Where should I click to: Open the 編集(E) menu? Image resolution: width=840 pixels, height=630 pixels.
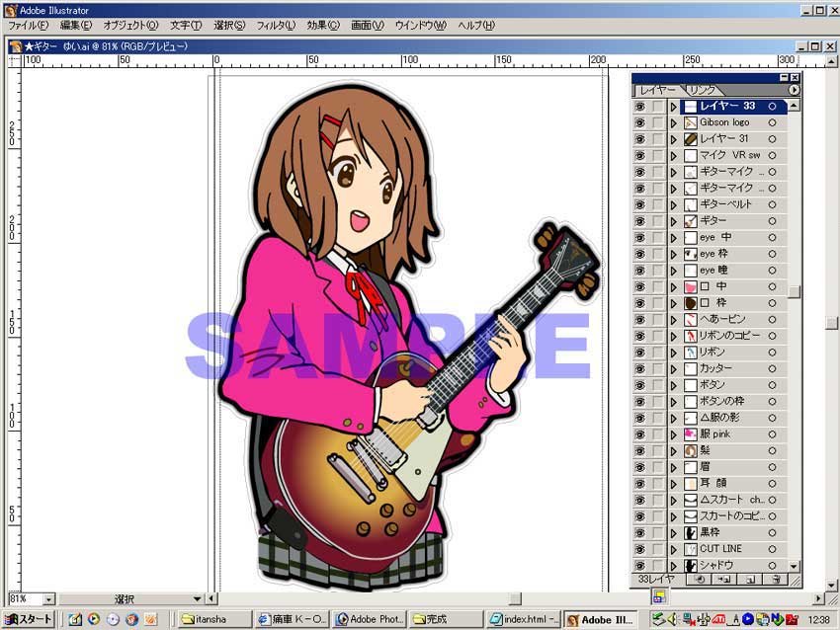tap(75, 25)
